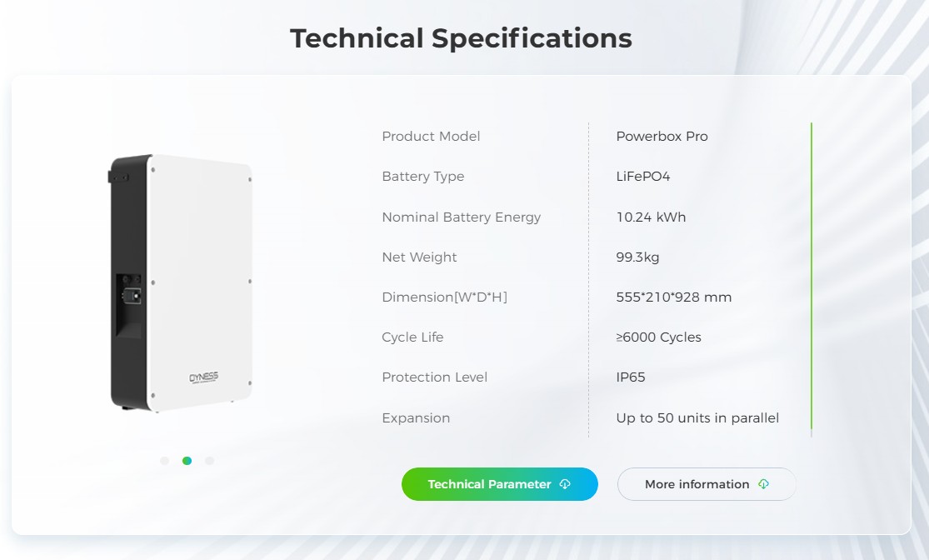Click the Product Model label
The height and width of the screenshot is (560, 929).
431,136
